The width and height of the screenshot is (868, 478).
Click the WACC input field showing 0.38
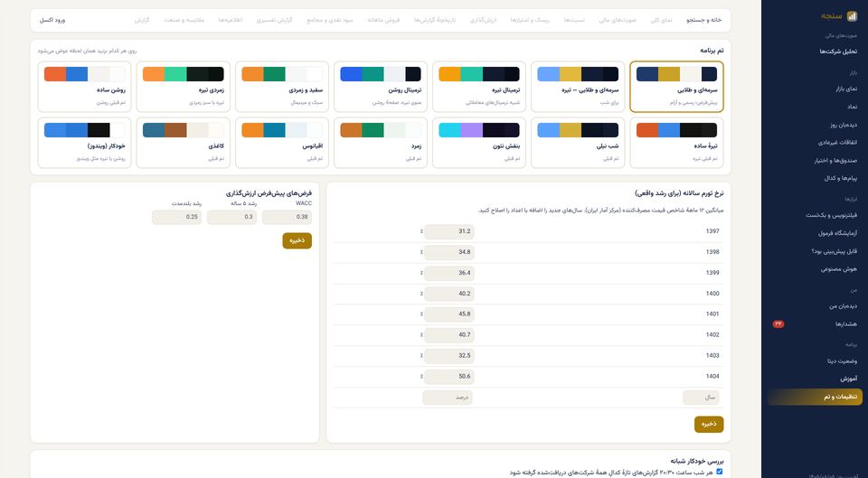coord(287,218)
